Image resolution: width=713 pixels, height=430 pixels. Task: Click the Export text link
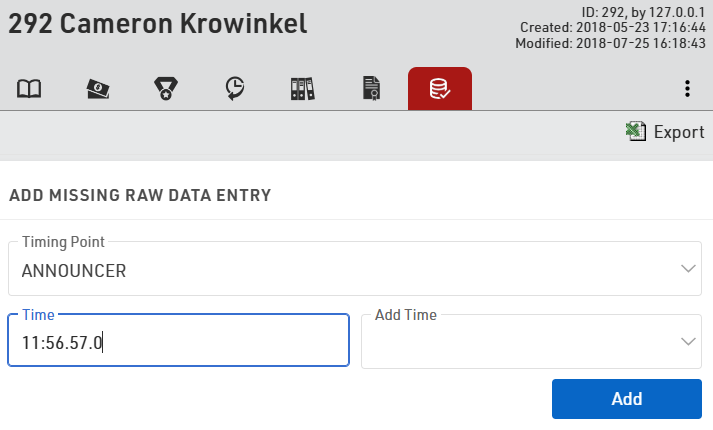click(679, 132)
